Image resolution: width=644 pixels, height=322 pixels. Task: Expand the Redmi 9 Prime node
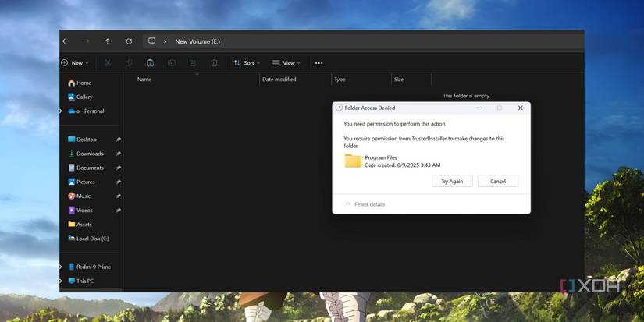click(61, 267)
